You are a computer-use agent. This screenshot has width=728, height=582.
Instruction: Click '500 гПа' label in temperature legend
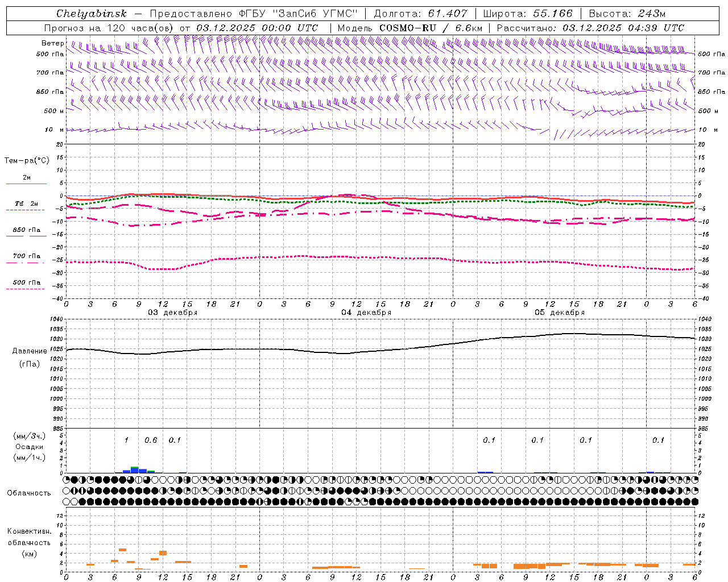coord(26,282)
